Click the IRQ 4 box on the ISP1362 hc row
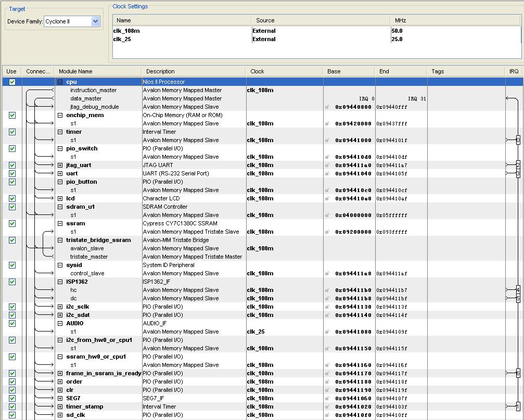 (x=518, y=290)
